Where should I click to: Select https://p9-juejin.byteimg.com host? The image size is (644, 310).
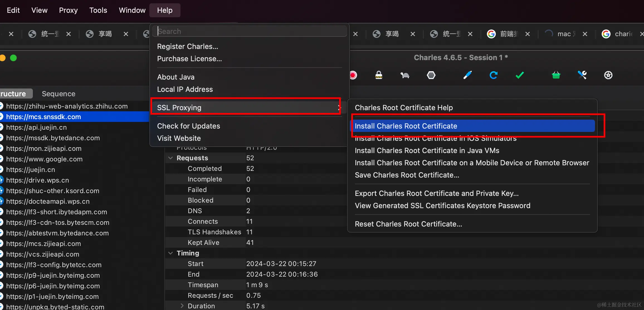[x=53, y=275]
